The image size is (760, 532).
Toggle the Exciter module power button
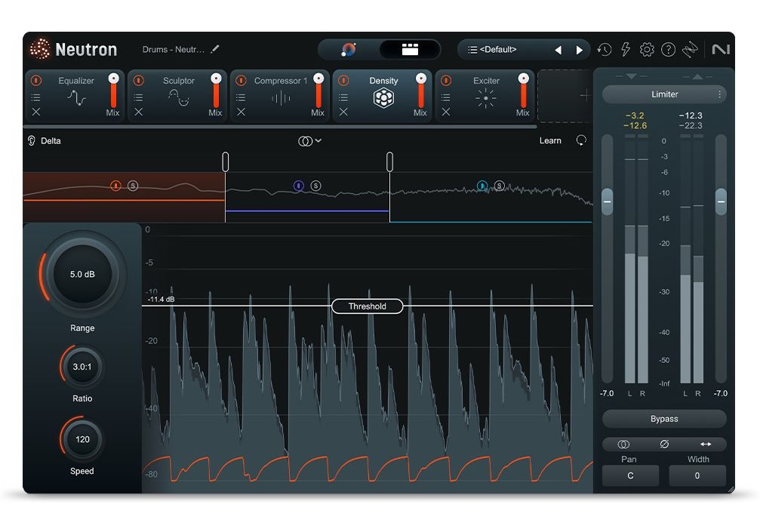tap(446, 81)
